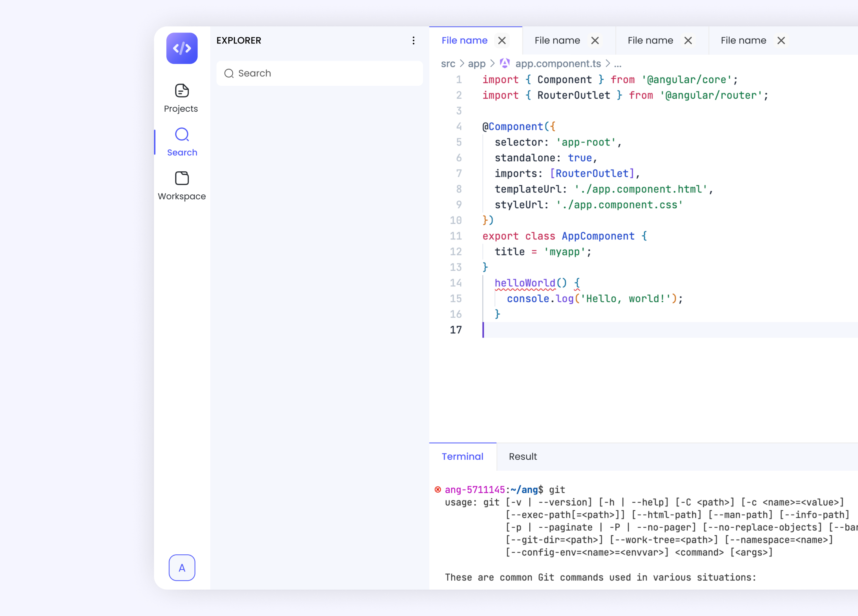Click the 'myapp' title string
858x616 pixels.
tap(564, 252)
